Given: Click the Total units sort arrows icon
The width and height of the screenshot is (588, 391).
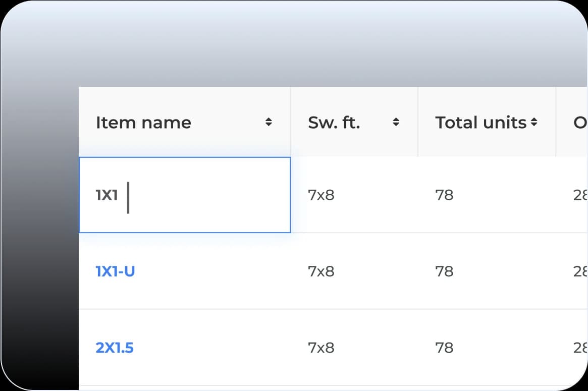Looking at the screenshot, I should pos(534,122).
